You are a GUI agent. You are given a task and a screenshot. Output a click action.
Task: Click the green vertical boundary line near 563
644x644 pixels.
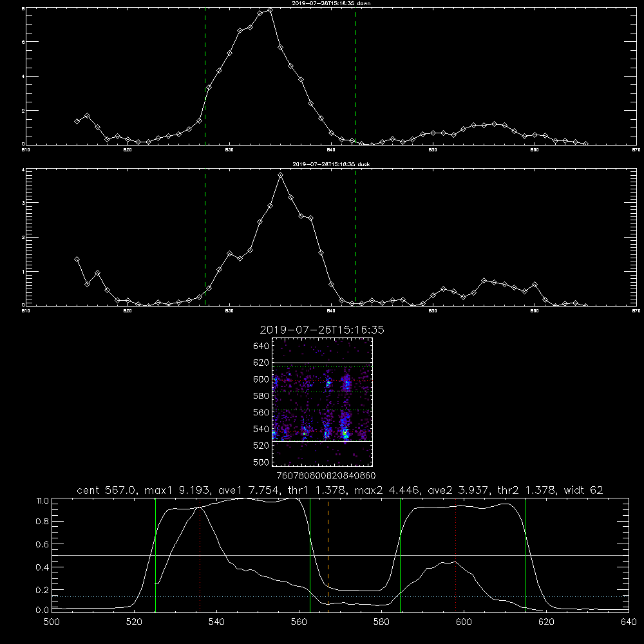(310, 555)
